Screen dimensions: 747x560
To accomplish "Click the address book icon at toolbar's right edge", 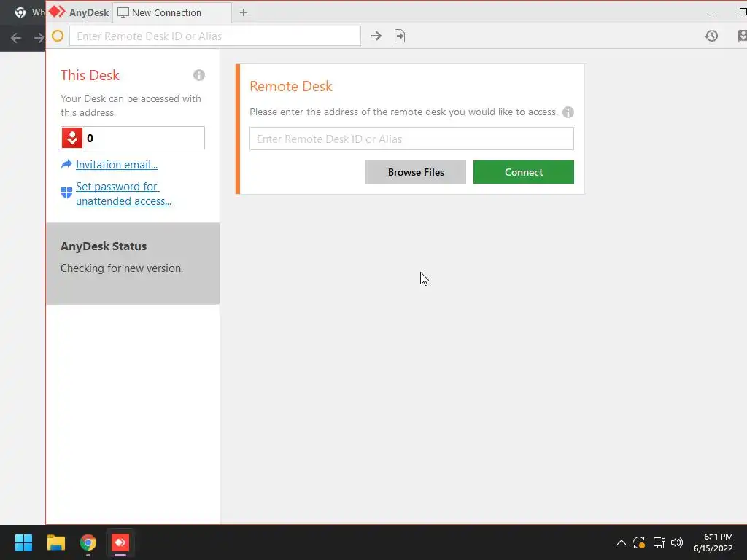I will click(x=742, y=36).
